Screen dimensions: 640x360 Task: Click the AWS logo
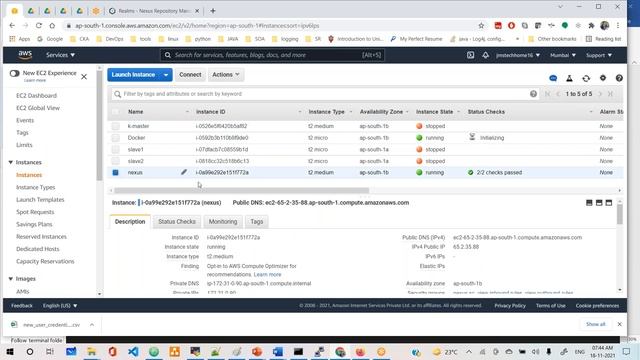pyautogui.click(x=25, y=55)
